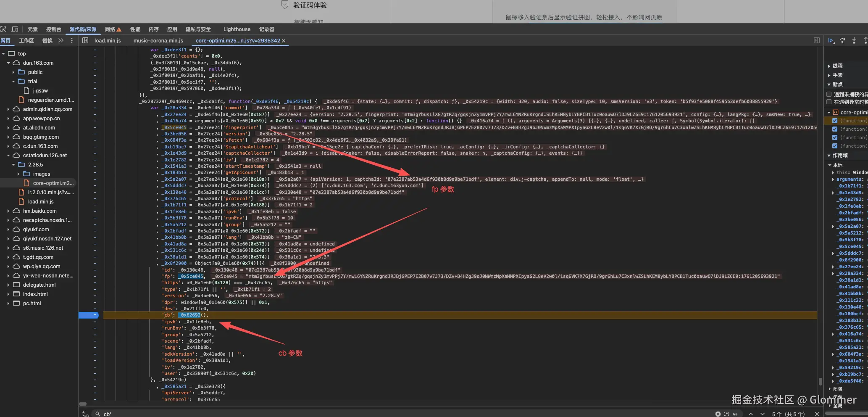Collapse the dun.163.com domain
This screenshot has height=417, width=868.
click(8, 63)
